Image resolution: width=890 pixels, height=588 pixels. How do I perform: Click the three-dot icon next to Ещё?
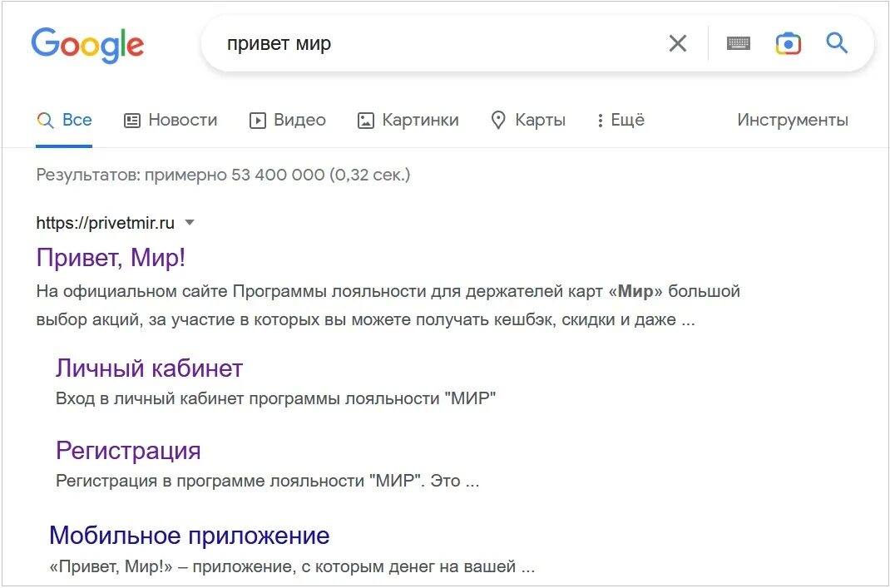point(600,121)
